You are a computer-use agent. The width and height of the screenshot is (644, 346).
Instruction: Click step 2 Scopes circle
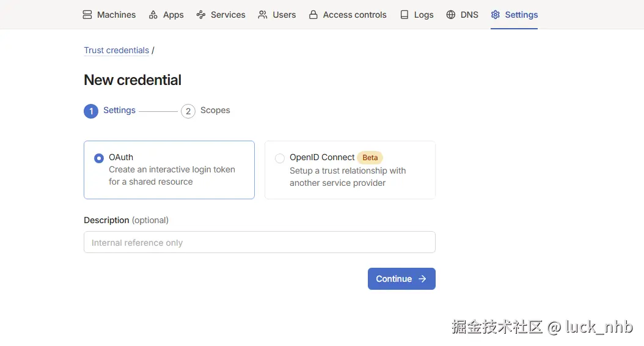point(188,111)
